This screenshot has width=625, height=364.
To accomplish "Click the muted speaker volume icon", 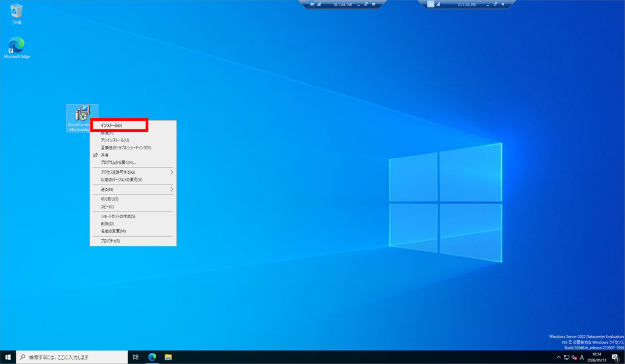I will coord(574,357).
